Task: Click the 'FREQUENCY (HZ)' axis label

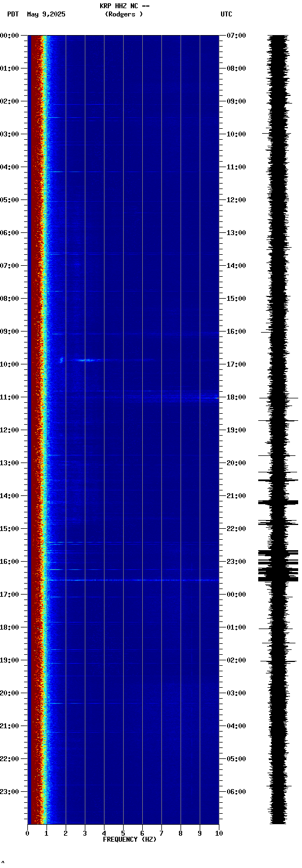Action: 130,840
